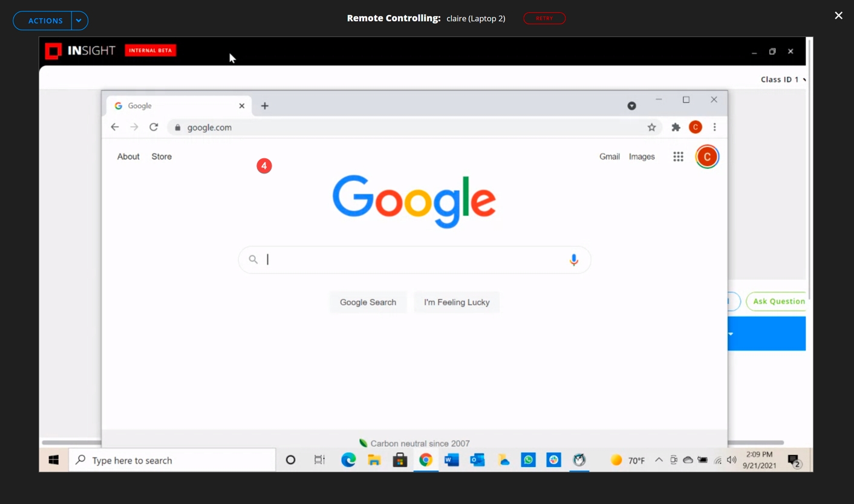Click the red Retry button
The height and width of the screenshot is (504, 854).
544,18
